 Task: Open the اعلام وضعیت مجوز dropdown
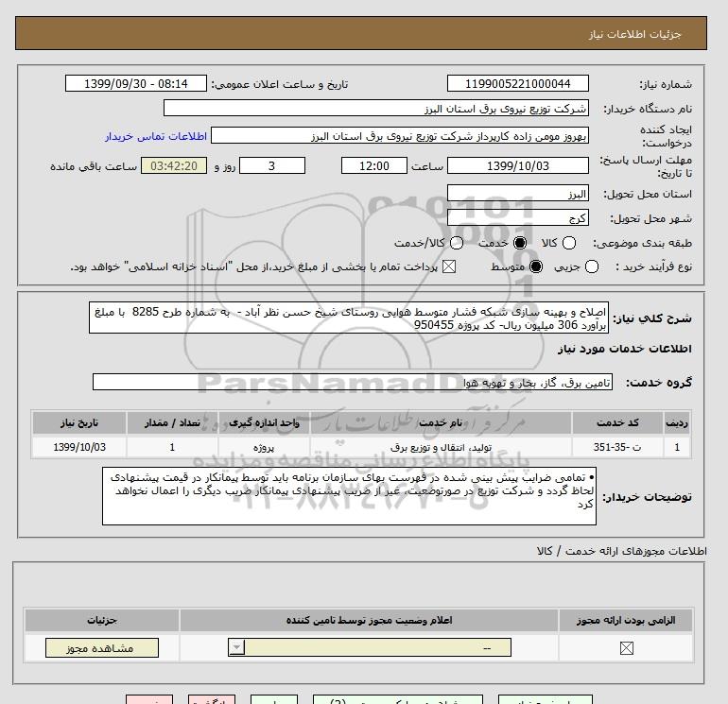point(370,647)
